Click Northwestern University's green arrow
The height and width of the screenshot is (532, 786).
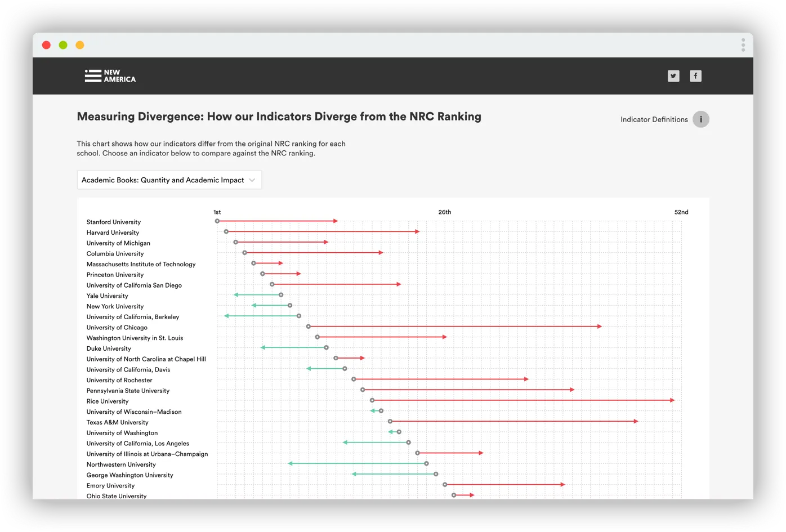pyautogui.click(x=358, y=463)
